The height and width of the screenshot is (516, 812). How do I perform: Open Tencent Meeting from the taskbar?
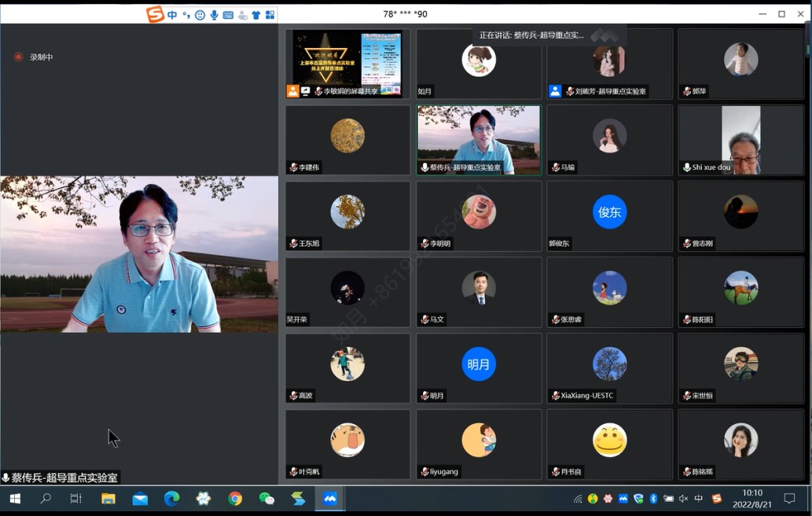click(x=330, y=499)
